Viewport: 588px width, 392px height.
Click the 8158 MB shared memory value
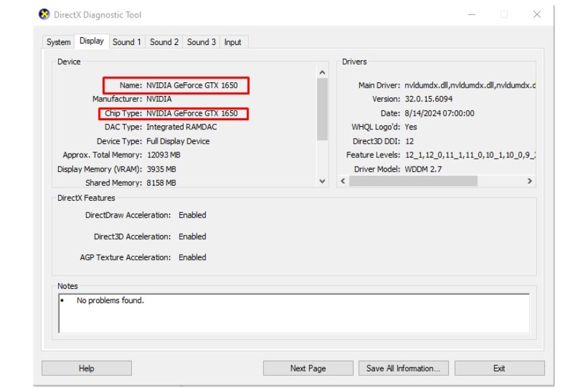click(161, 183)
